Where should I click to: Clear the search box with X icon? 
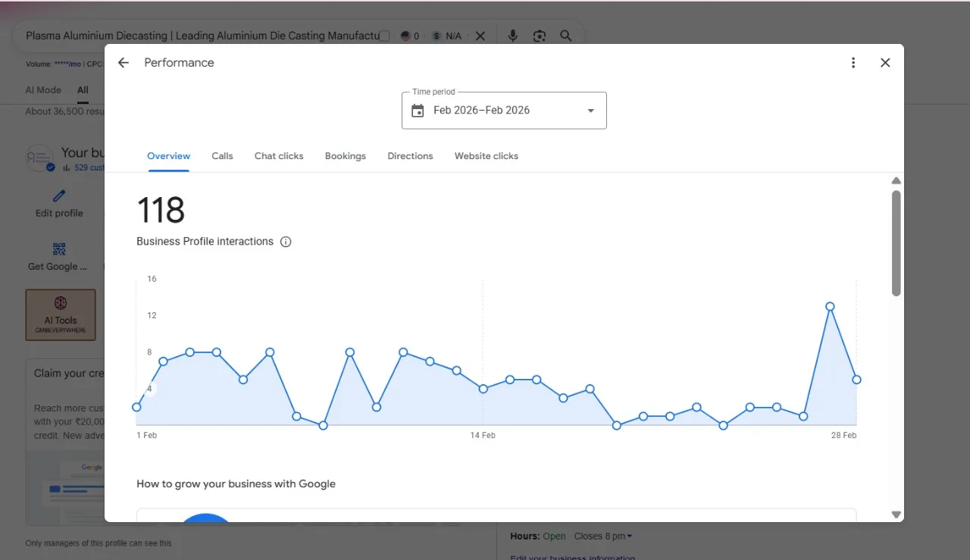tap(480, 36)
